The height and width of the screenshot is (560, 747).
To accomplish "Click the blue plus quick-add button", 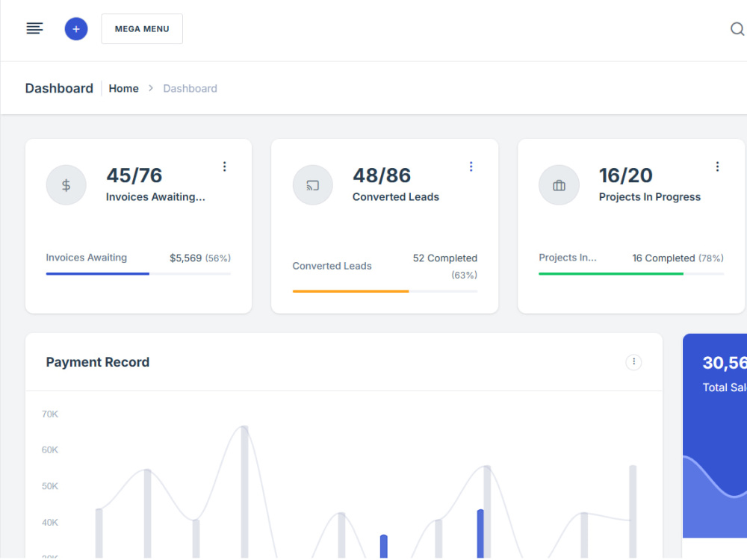I will pos(76,29).
